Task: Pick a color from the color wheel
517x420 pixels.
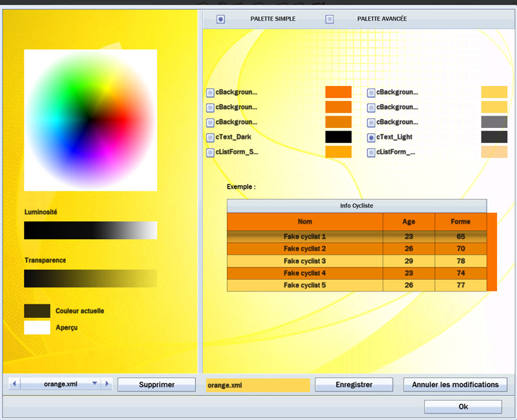Action: click(90, 120)
